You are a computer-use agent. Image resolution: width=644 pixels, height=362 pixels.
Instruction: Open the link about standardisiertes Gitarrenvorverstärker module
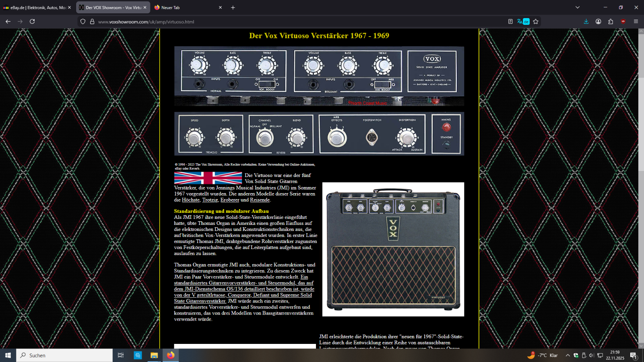[244, 289]
